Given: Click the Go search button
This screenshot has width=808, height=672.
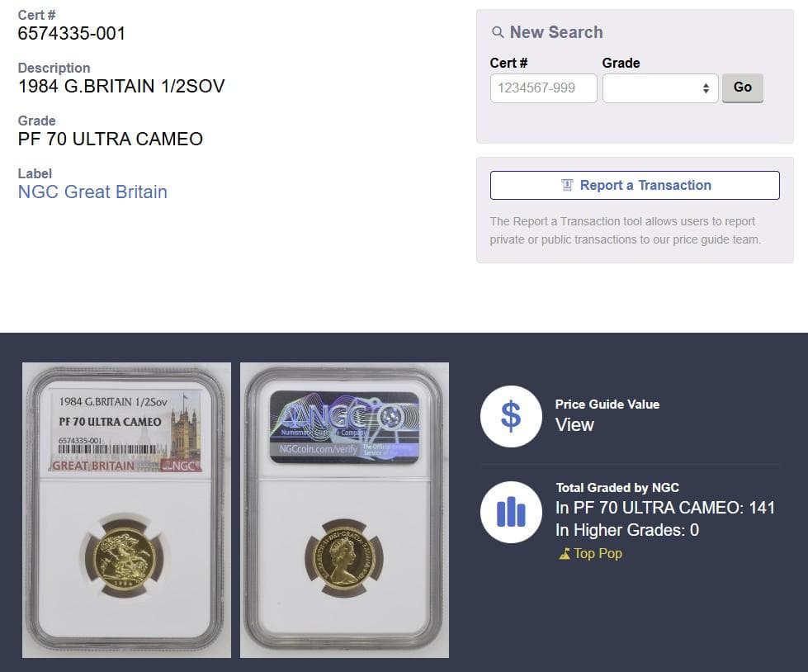Looking at the screenshot, I should pyautogui.click(x=742, y=88).
